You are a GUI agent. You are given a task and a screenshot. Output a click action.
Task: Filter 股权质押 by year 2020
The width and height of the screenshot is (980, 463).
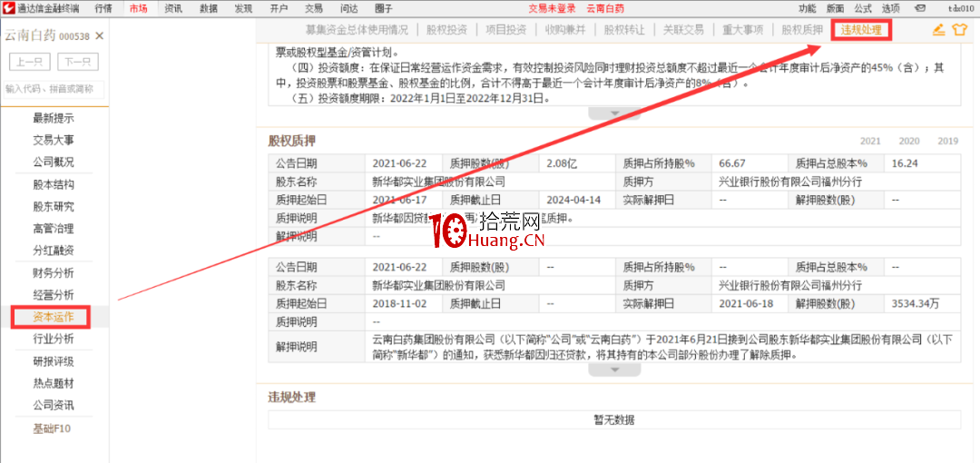(x=909, y=141)
